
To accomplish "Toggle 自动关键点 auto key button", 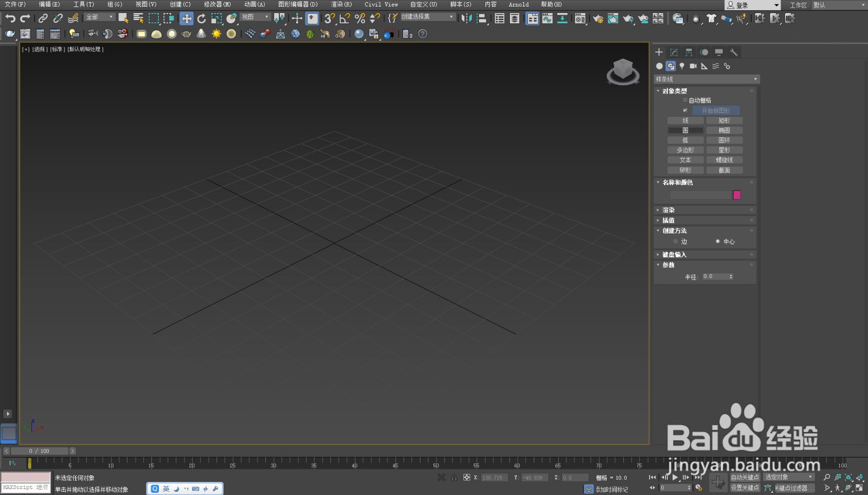I will click(x=745, y=477).
